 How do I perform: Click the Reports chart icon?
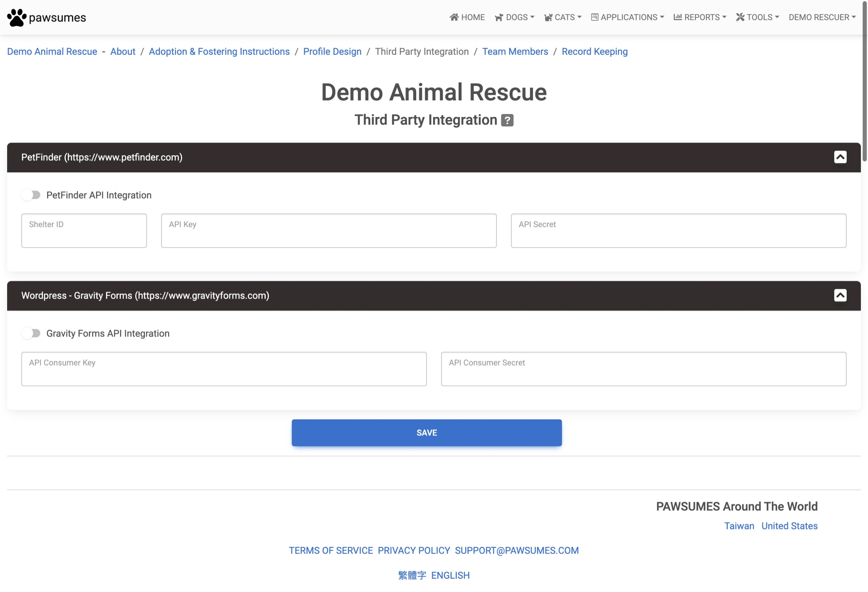pyautogui.click(x=677, y=17)
